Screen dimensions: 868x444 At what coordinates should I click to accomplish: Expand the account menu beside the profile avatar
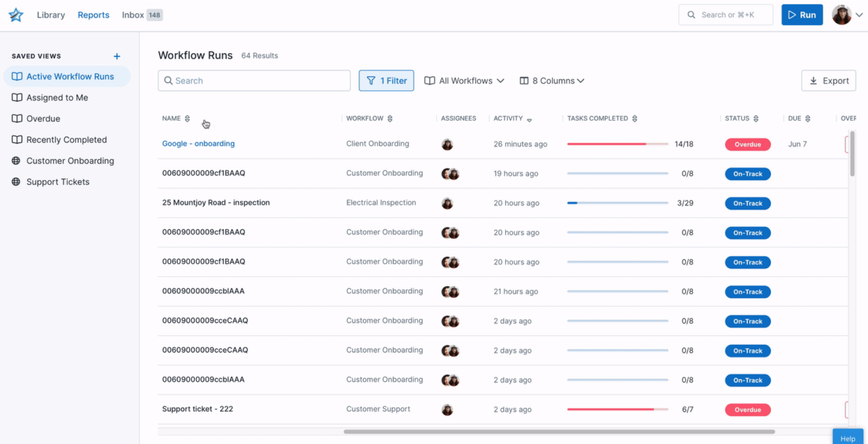pyautogui.click(x=860, y=15)
